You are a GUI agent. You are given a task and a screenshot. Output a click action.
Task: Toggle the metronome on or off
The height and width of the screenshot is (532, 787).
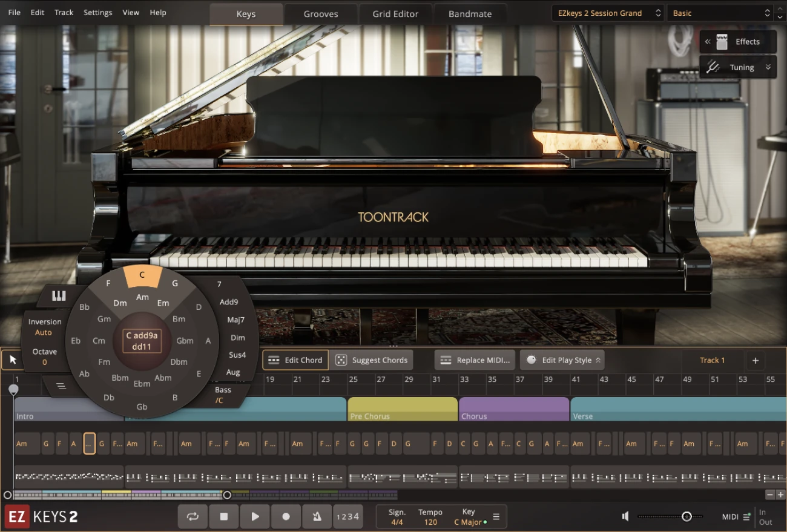coord(317,516)
